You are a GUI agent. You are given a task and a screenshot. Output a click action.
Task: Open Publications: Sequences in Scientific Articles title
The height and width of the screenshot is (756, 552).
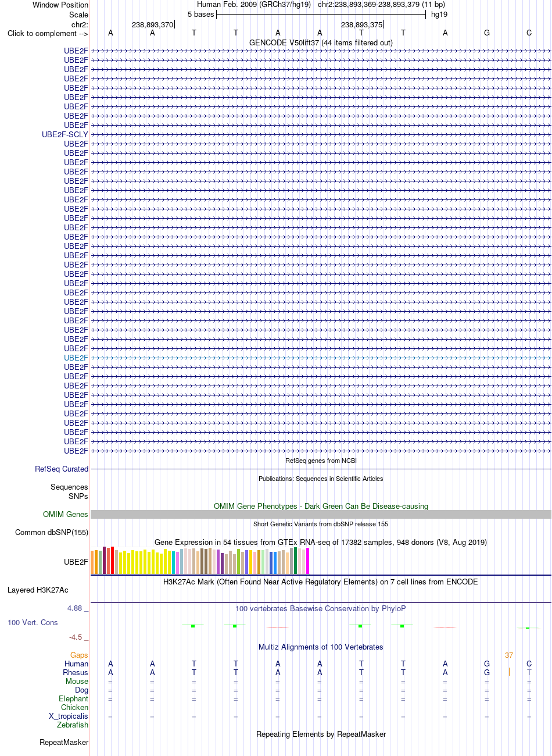(x=321, y=479)
